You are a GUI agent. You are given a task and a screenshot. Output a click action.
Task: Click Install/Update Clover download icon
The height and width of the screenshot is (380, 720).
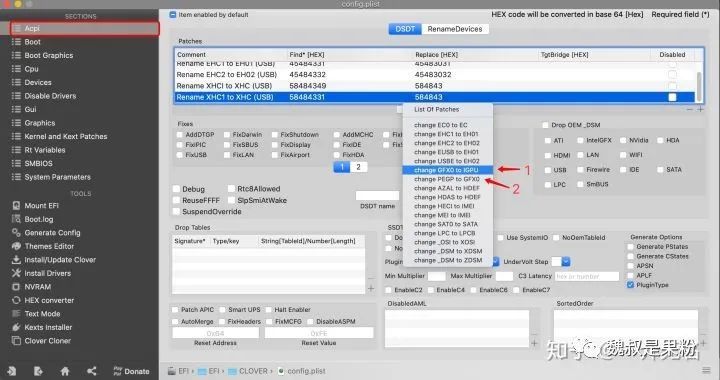coord(16,260)
